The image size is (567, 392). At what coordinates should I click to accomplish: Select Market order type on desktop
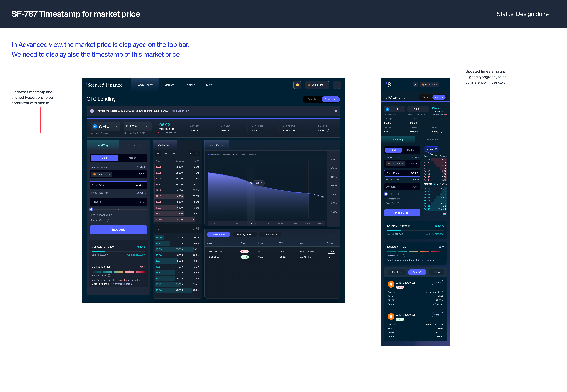[x=132, y=158]
